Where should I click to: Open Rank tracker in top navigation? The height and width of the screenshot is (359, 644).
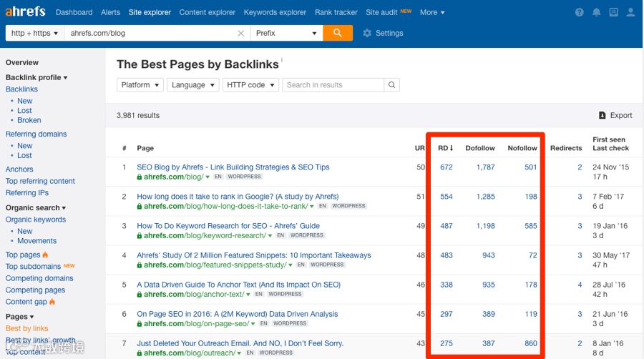[336, 12]
